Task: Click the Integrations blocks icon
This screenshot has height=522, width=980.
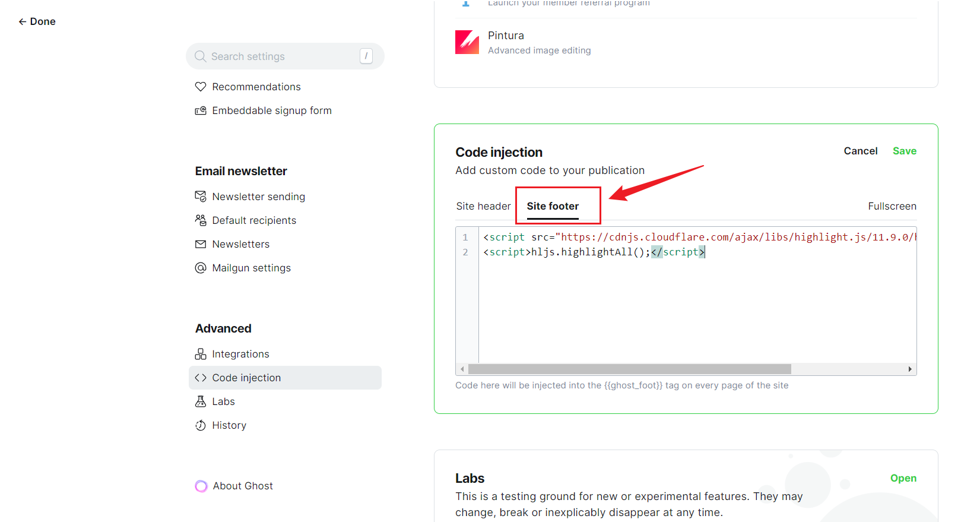Action: 201,354
